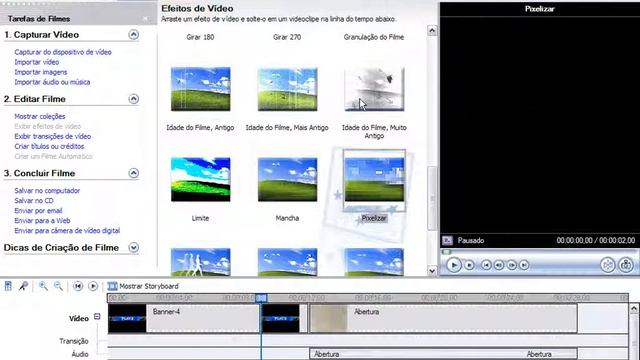Select the Banner-4 clip on video track

click(x=183, y=318)
